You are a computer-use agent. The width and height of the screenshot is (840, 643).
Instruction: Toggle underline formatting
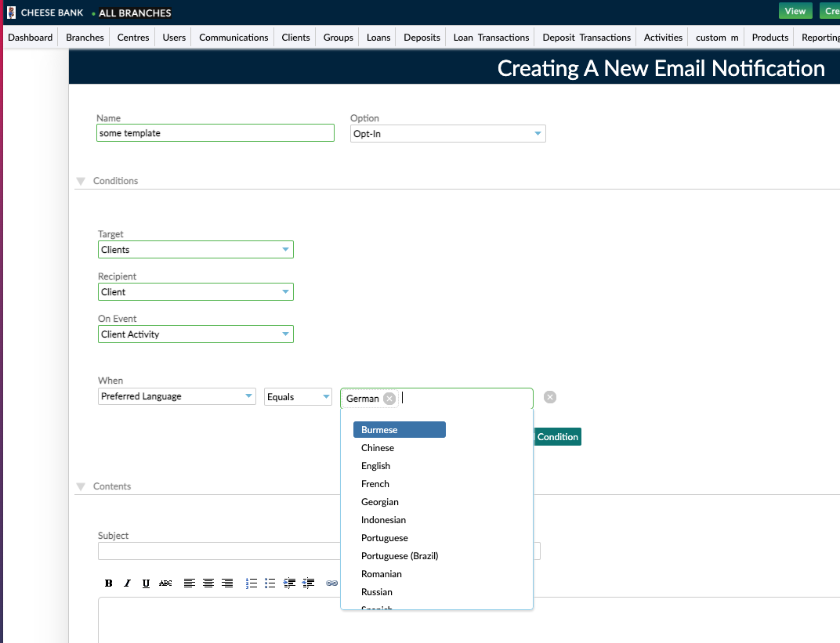[146, 583]
